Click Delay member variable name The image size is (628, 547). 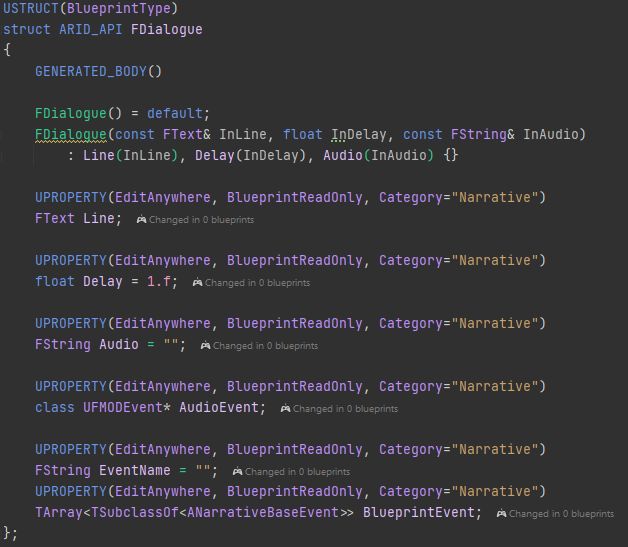103,282
